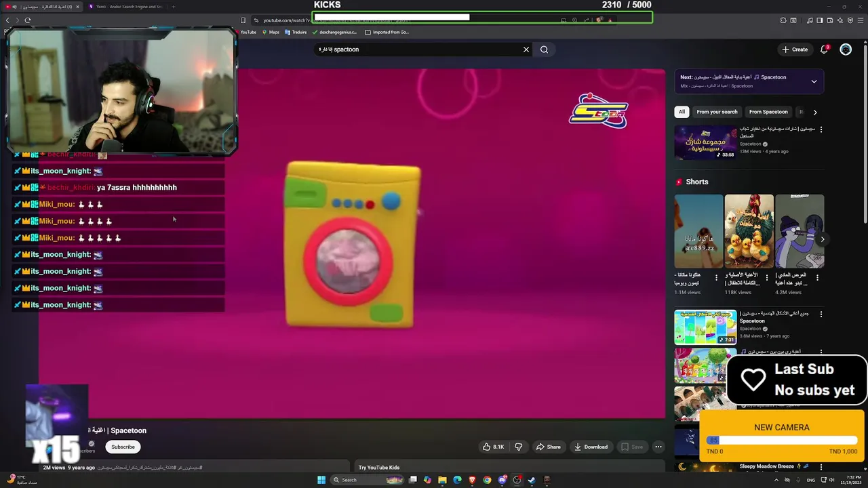Open YouTube notifications bell
868x488 pixels.
click(825, 49)
